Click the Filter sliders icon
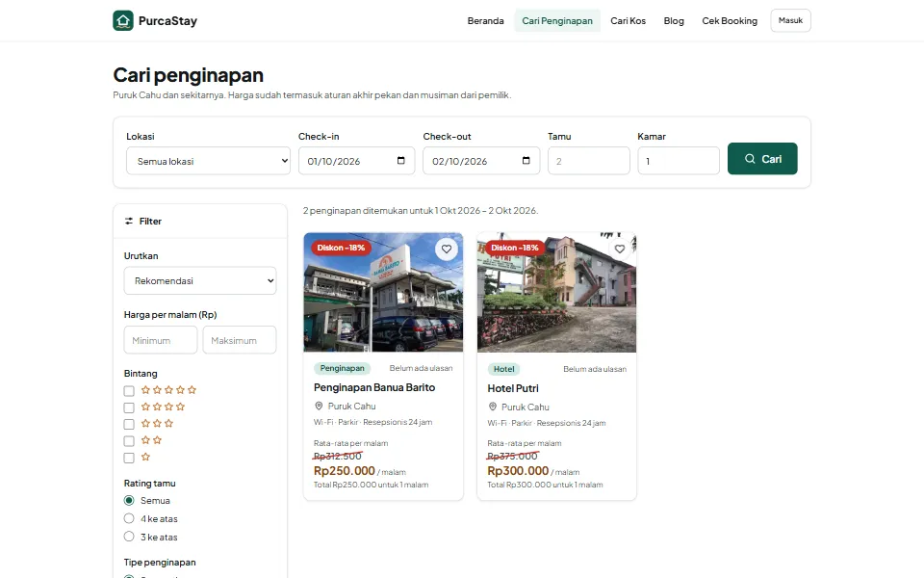 pos(129,222)
